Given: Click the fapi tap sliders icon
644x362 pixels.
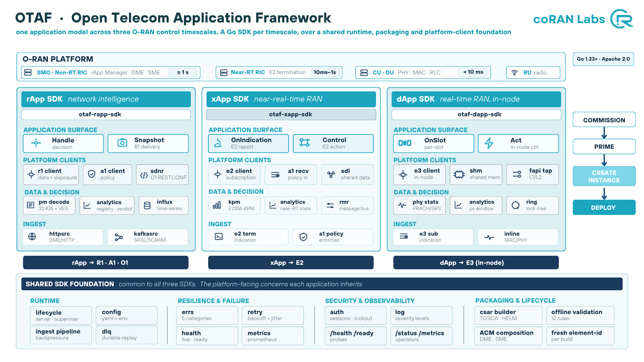Looking at the screenshot, I should pyautogui.click(x=517, y=174).
